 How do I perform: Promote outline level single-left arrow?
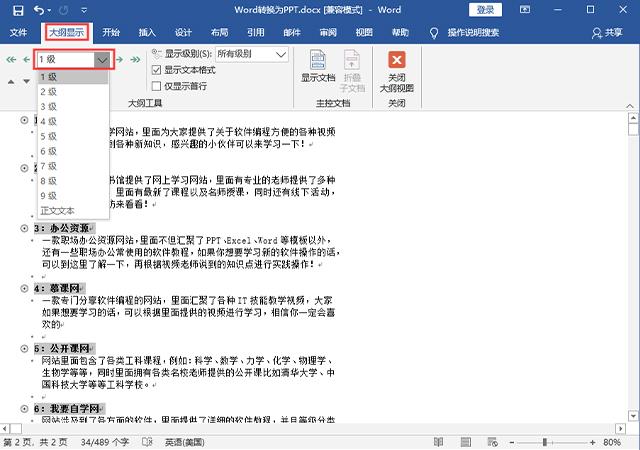point(27,60)
